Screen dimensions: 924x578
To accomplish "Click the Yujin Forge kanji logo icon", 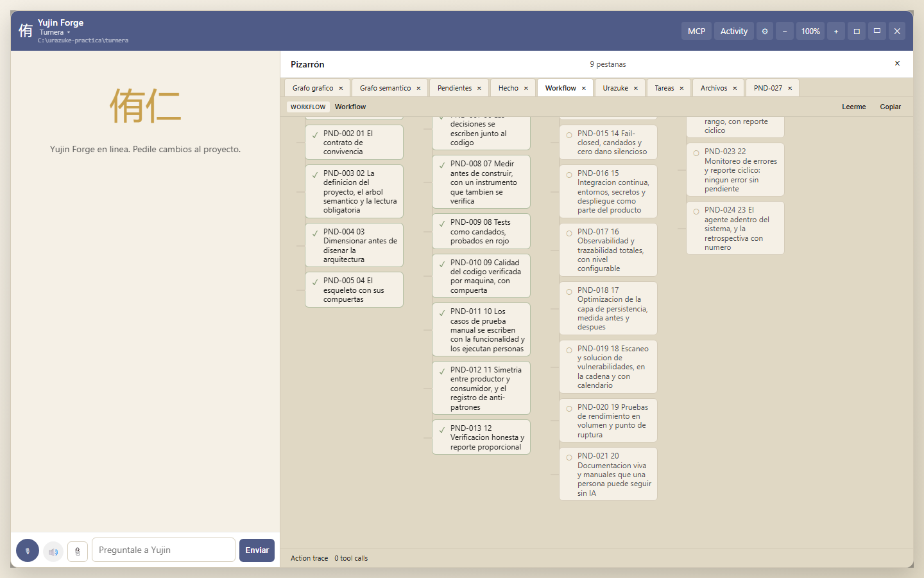I will tap(26, 31).
